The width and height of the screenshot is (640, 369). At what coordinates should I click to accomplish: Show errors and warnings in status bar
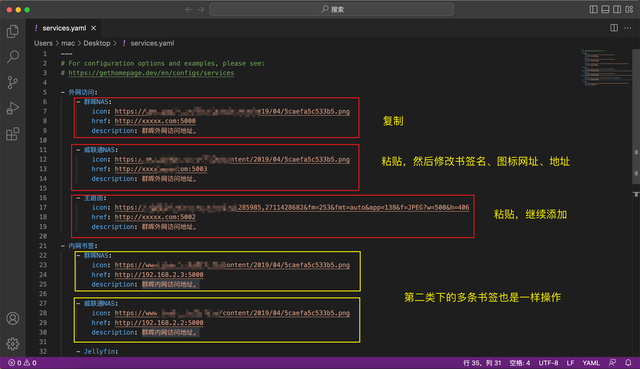[x=22, y=362]
